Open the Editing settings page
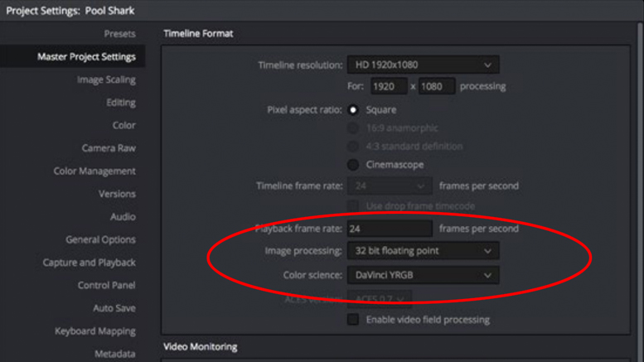Viewport: 644px width, 362px height. click(x=121, y=103)
